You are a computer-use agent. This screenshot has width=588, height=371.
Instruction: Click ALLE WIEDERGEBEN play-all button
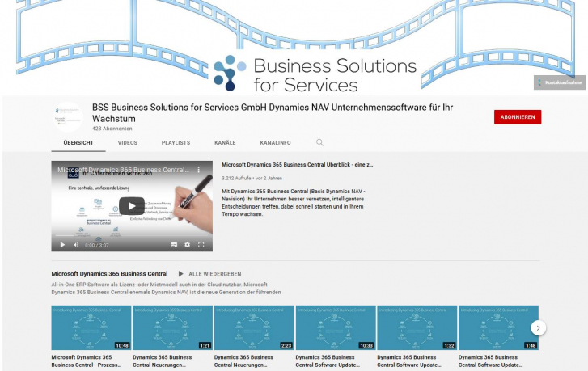tap(209, 274)
